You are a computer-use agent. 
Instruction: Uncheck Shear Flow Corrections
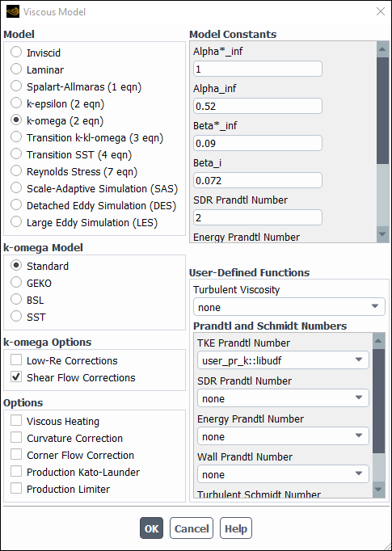(16, 376)
